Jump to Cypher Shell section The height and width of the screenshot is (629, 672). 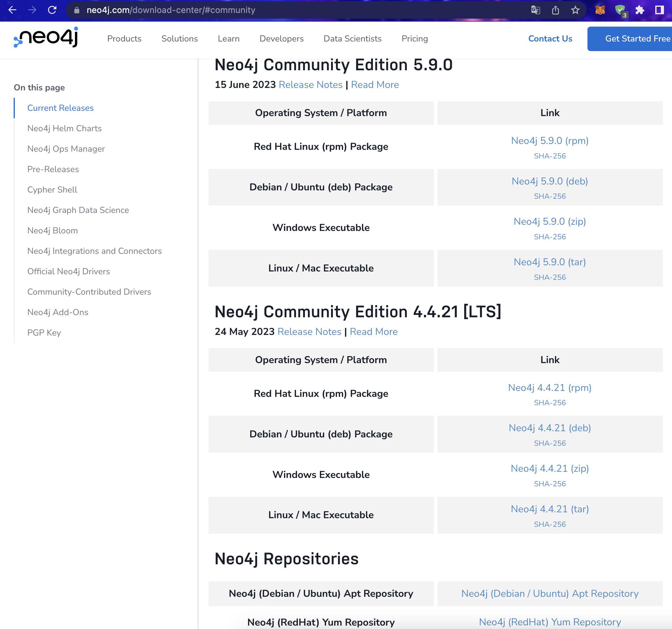(x=52, y=190)
